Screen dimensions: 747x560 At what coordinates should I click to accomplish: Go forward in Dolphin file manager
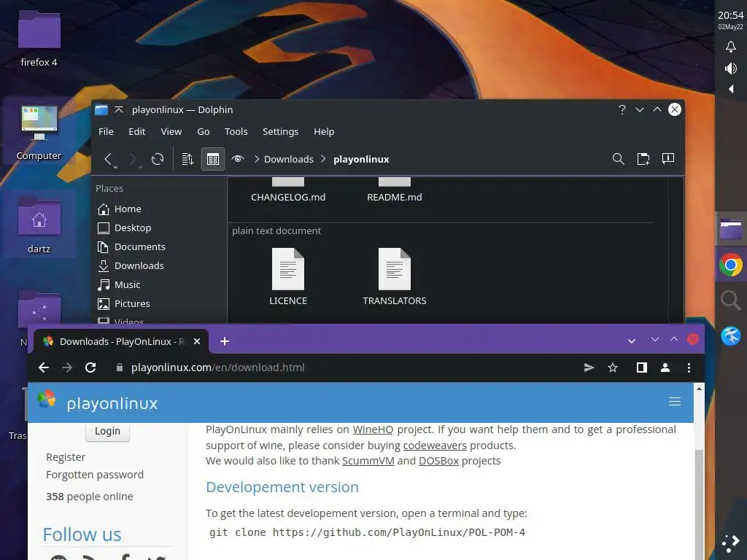pyautogui.click(x=133, y=158)
